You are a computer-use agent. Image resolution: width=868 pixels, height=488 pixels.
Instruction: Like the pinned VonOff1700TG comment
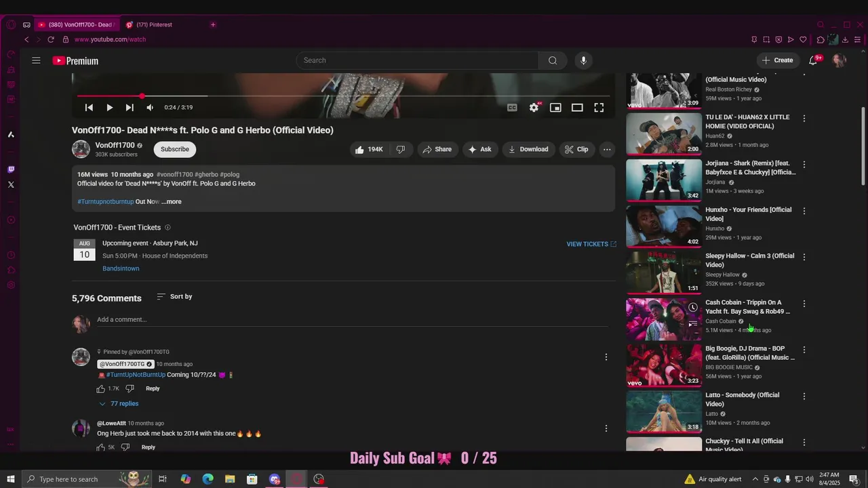click(101, 389)
